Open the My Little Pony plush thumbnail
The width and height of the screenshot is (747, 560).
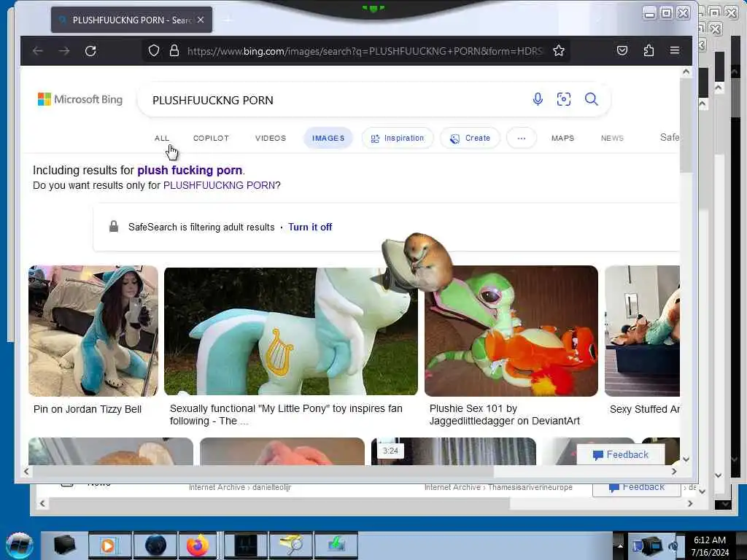pyautogui.click(x=290, y=331)
